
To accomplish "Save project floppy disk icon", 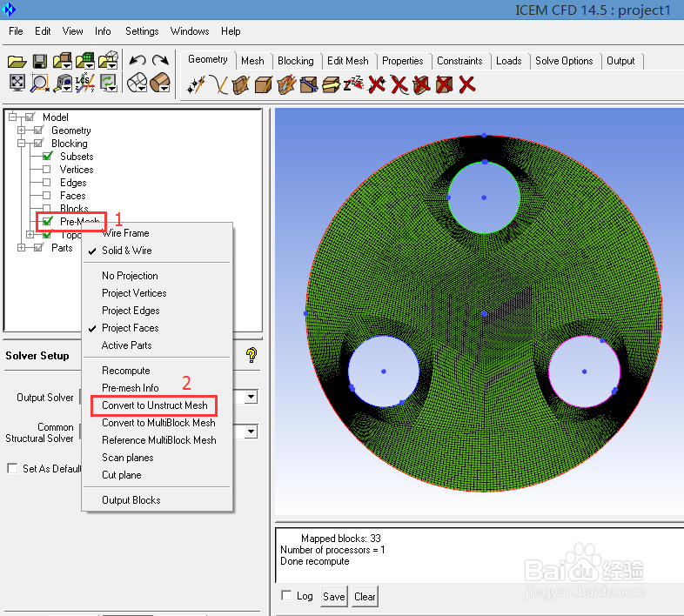I will tap(40, 61).
